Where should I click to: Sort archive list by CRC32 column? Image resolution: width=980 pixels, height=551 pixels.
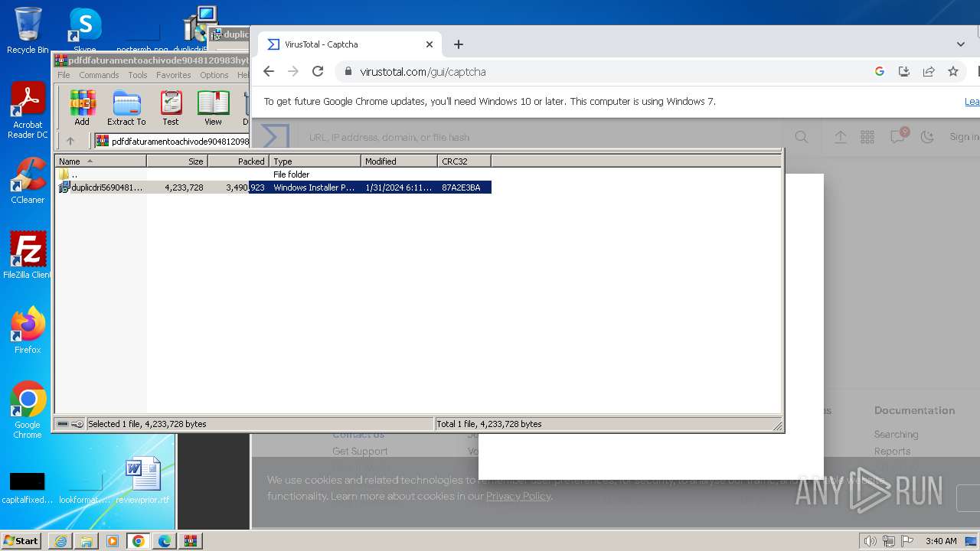point(464,161)
